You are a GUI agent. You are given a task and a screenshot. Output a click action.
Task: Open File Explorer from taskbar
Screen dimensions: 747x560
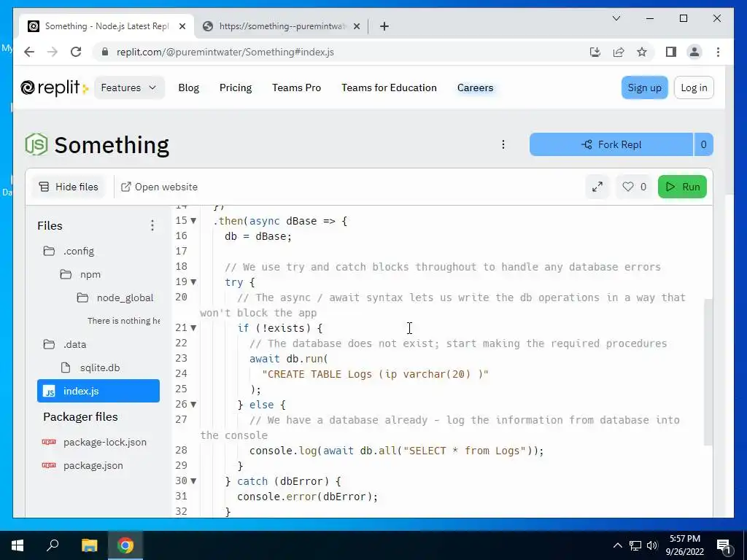(x=89, y=545)
